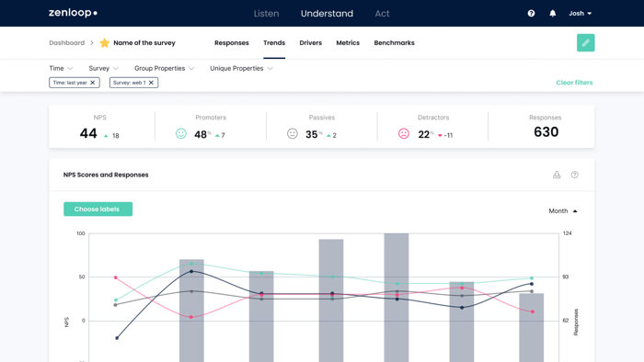Click the Promoters smiley face icon
This screenshot has height=362, width=644.
180,133
